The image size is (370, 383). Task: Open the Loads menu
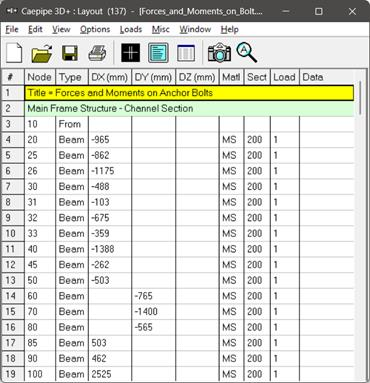[x=131, y=29]
